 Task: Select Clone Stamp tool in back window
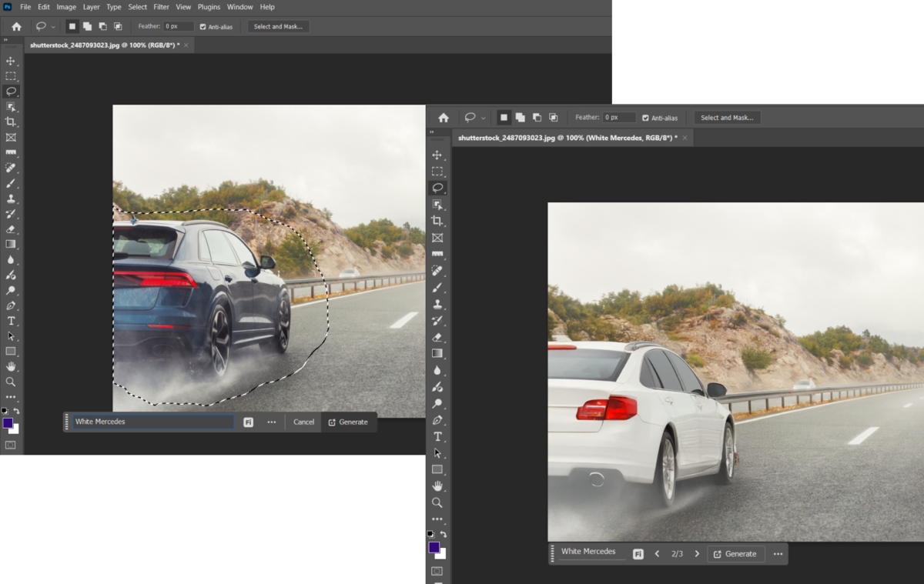coord(11,199)
